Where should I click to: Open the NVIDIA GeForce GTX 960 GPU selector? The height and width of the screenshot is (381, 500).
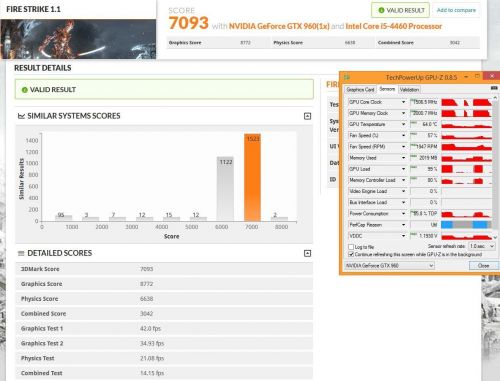tap(389, 266)
